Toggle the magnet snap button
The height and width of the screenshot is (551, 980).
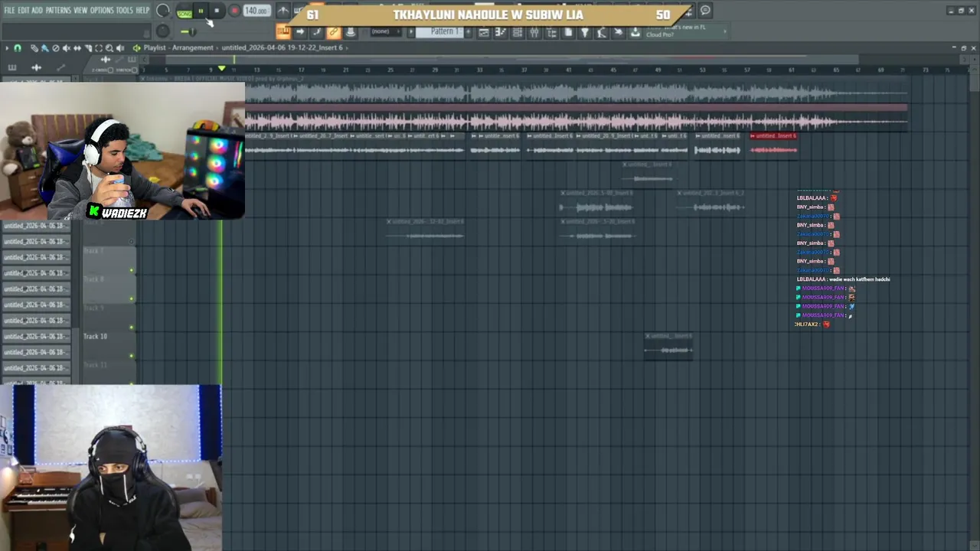(18, 47)
